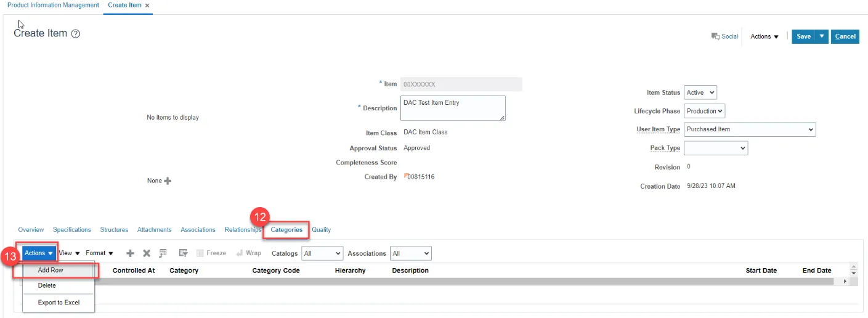Click the Wrap text button

[x=249, y=253]
